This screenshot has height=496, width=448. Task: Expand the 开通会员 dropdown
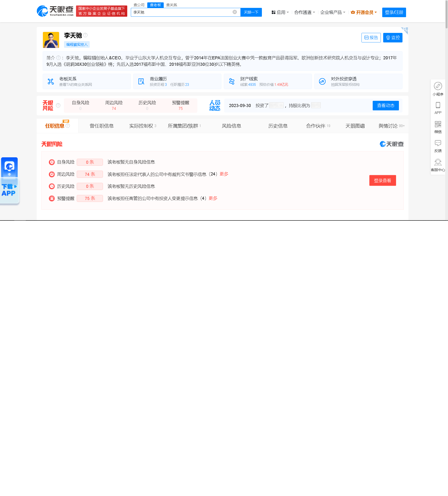coord(364,12)
